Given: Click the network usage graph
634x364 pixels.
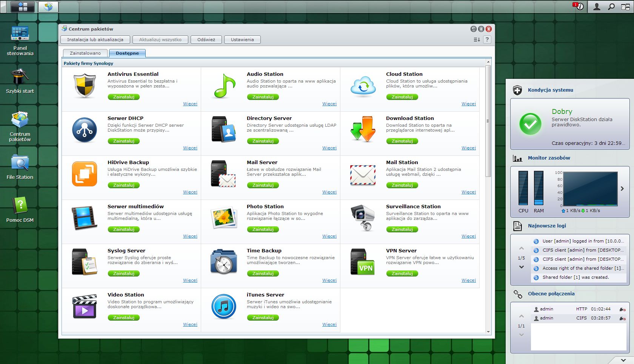Looking at the screenshot, I should tap(591, 189).
